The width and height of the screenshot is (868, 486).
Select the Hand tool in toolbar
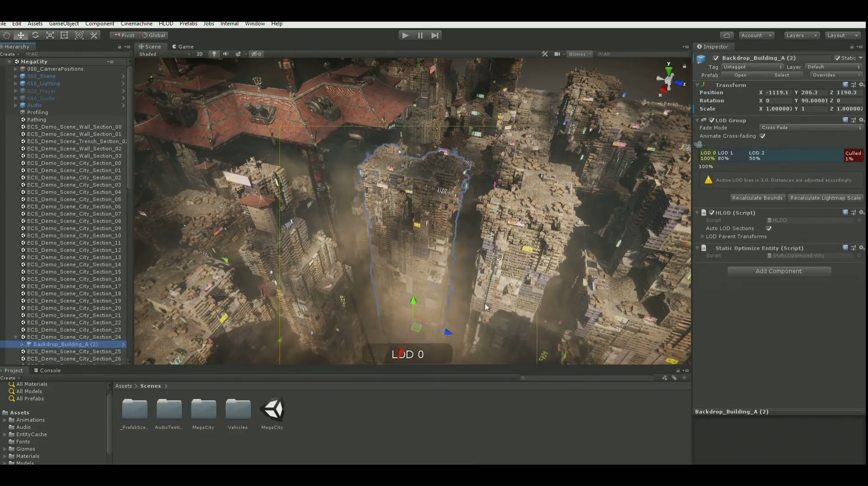coord(6,35)
